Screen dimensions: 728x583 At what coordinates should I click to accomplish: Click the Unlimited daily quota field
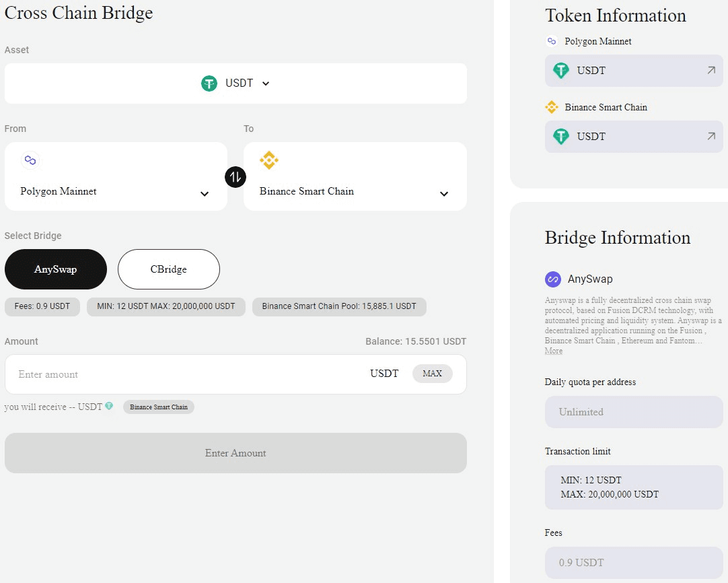click(x=634, y=412)
